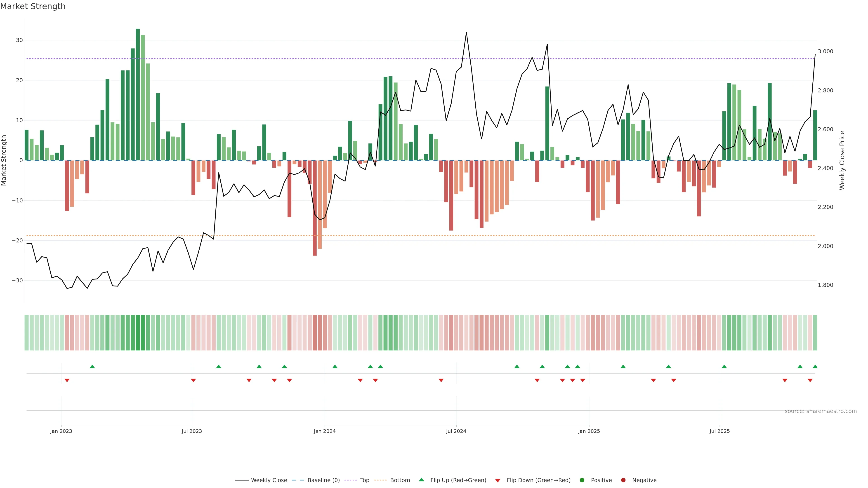Viewport: 868px width, 488px height.
Task: Click the Weekly Close Price axis label
Action: 842,160
